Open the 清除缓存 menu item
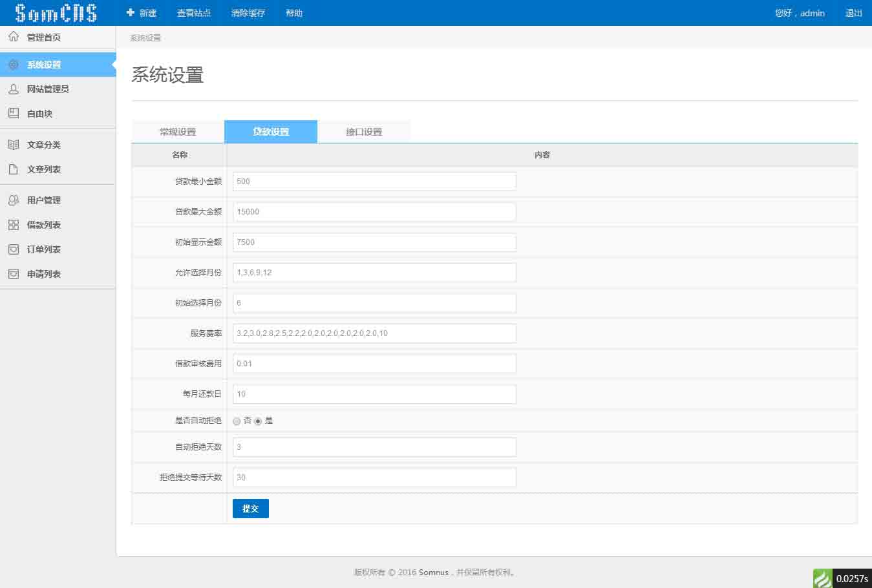 (x=248, y=13)
